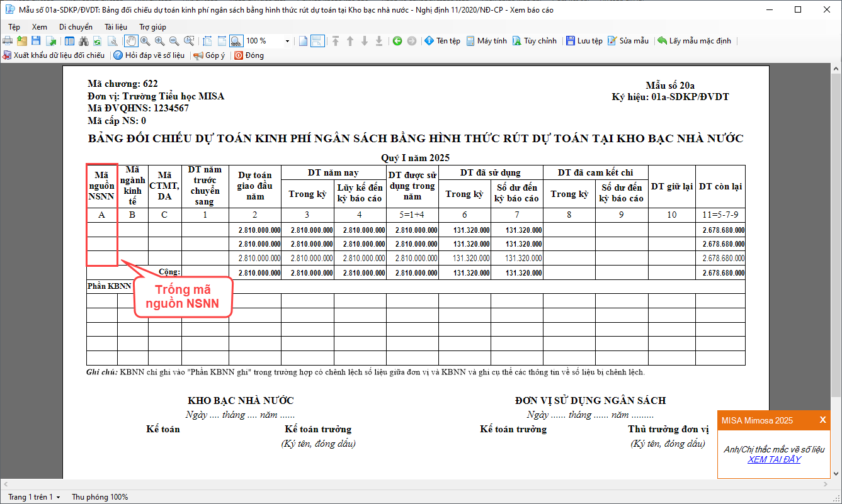Open Hỏi đáp về số liệu help
The image size is (842, 504).
coord(149,55)
